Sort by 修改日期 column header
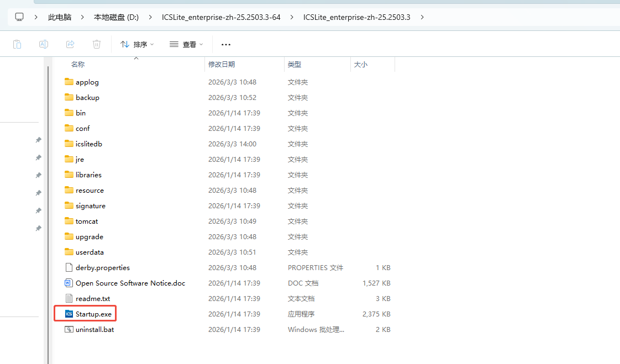The width and height of the screenshot is (620, 364). [x=222, y=65]
